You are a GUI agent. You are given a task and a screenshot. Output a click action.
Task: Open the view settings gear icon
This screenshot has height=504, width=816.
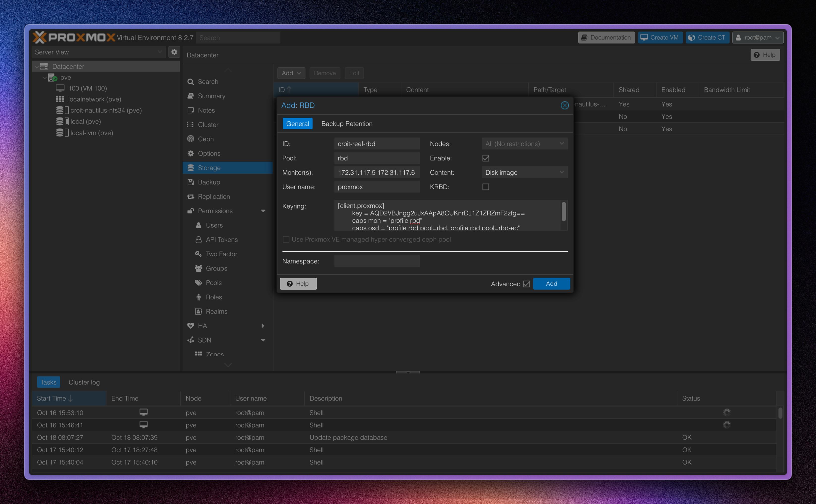pos(174,52)
